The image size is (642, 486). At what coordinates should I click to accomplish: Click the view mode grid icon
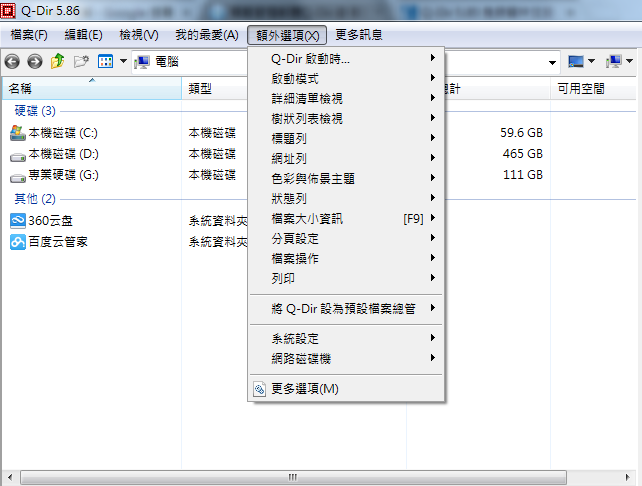tap(105, 61)
